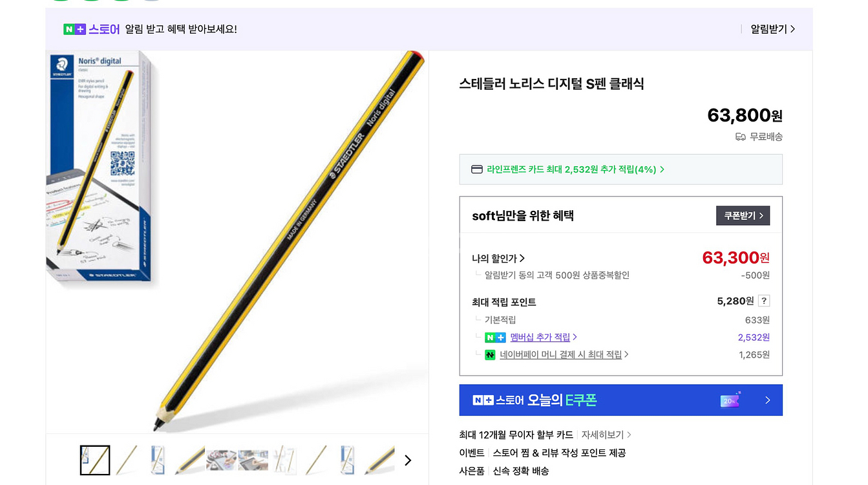Screen dimensions: 868x485
Task: Click the card icon beside 라인프렌즈 카드
Action: [x=477, y=169]
